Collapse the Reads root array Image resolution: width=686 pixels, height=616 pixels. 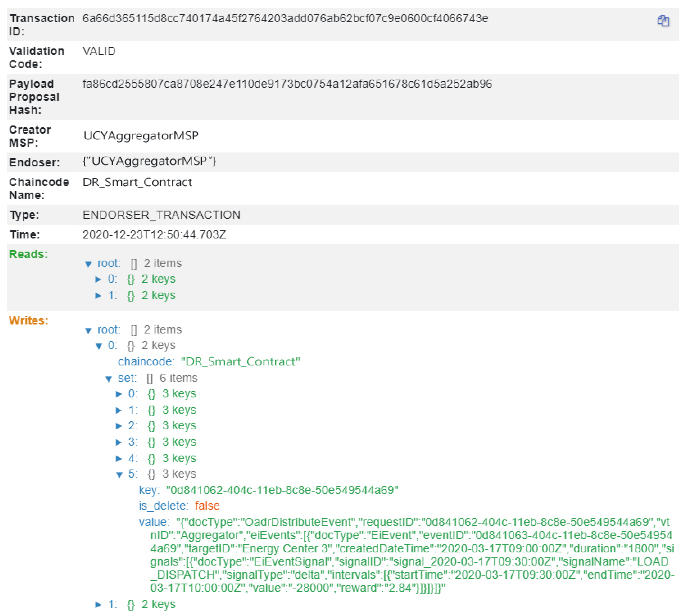[88, 264]
